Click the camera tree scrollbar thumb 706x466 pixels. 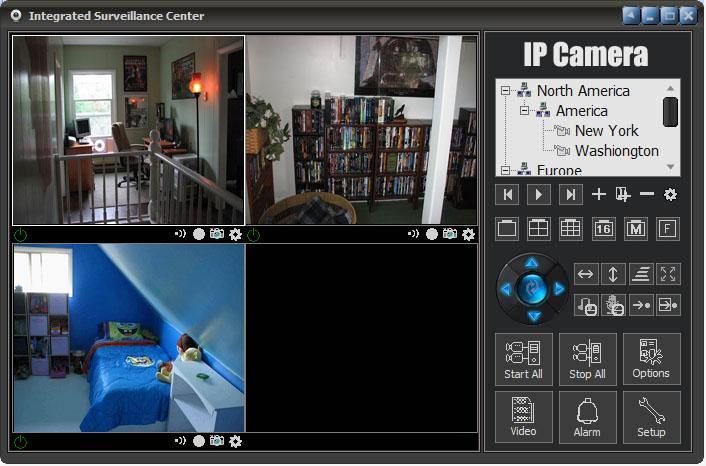(670, 112)
